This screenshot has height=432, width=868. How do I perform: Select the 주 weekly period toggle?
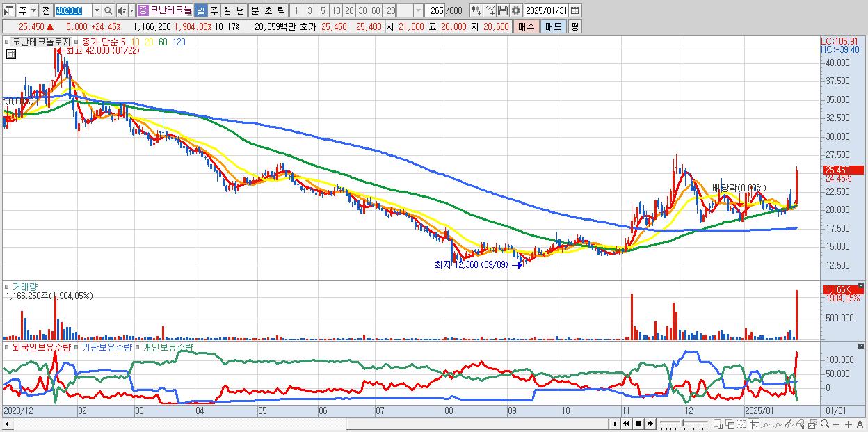214,10
